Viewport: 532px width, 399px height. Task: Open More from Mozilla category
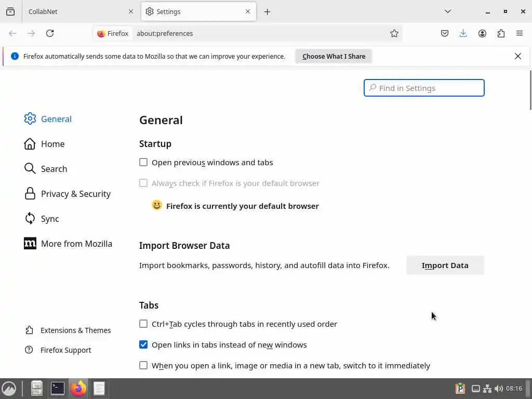[68, 244]
